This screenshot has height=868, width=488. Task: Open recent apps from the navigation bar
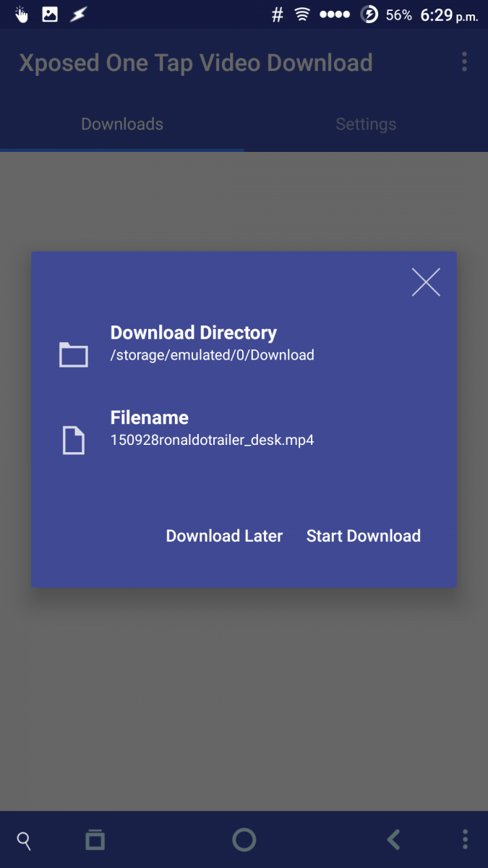[x=95, y=840]
